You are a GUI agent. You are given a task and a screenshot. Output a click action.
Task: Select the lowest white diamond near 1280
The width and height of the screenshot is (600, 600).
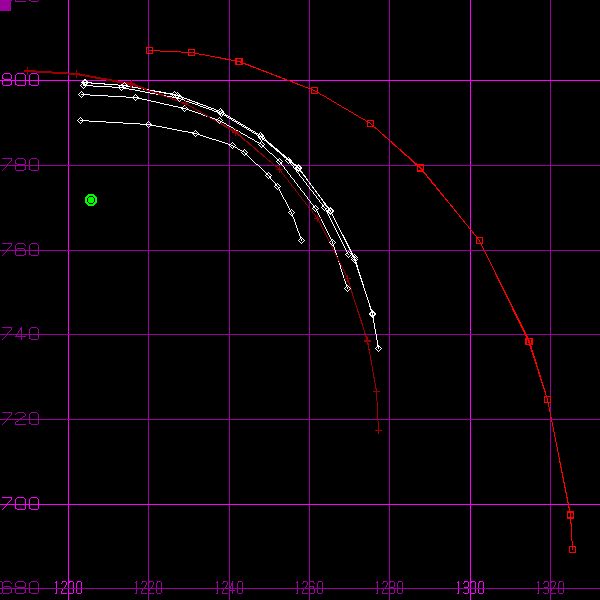coord(378,348)
